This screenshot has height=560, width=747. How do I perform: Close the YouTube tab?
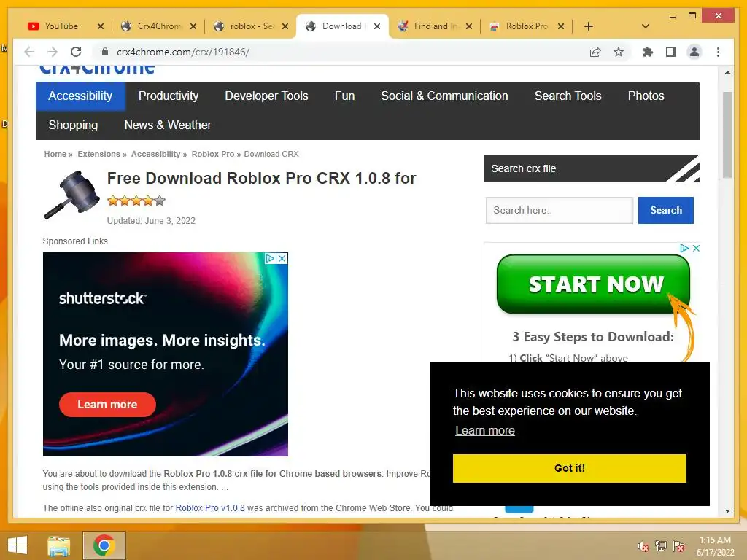[100, 26]
